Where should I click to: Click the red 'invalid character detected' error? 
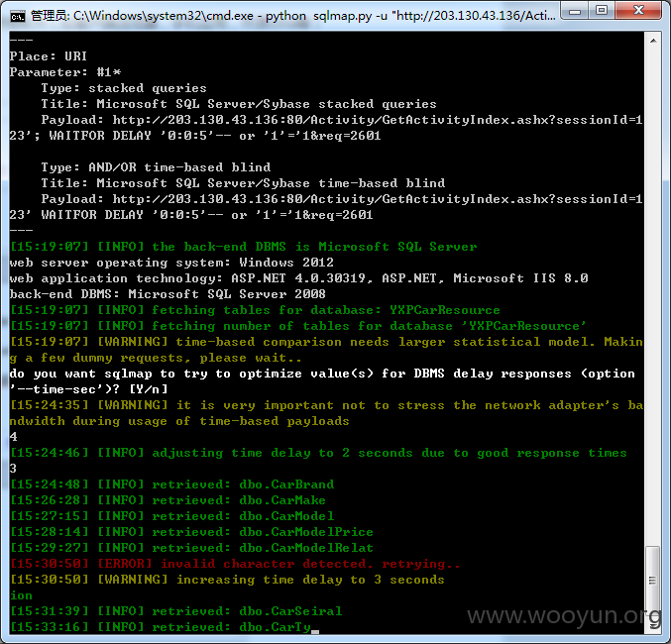(x=235, y=563)
